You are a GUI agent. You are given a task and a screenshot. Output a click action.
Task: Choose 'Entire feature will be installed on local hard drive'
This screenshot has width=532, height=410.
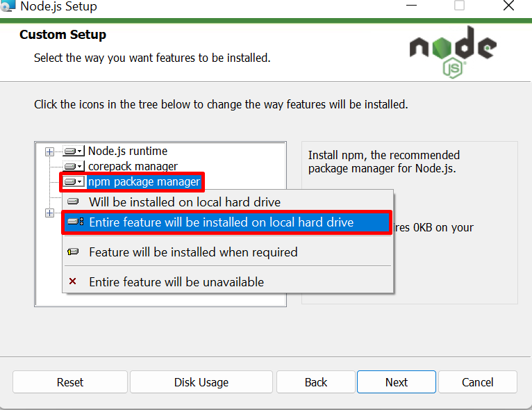pyautogui.click(x=226, y=222)
